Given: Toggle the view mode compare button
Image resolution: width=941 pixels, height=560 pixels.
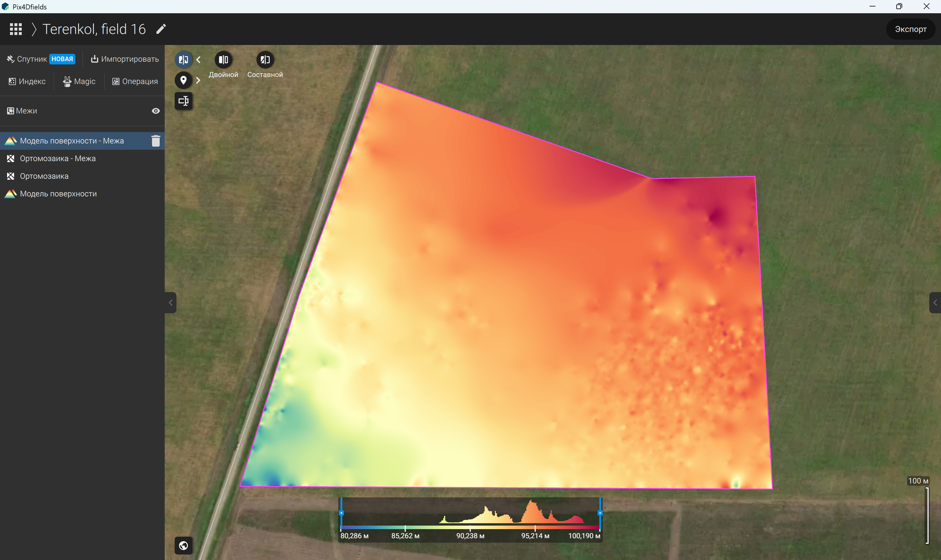Looking at the screenshot, I should (183, 60).
